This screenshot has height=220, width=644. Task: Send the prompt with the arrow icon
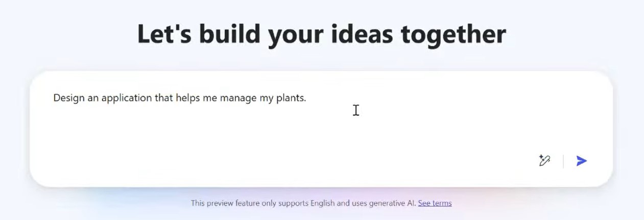coord(581,161)
